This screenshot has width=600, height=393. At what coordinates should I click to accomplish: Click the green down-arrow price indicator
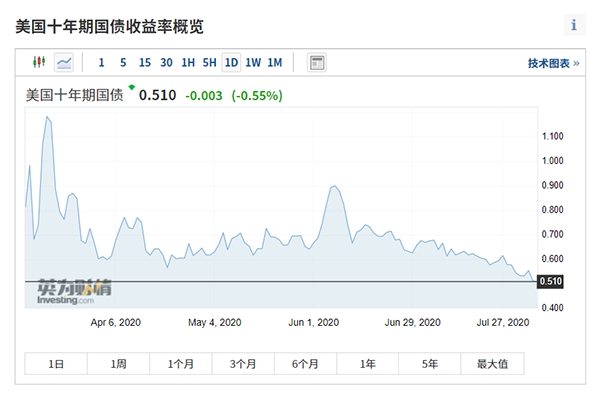click(x=132, y=87)
